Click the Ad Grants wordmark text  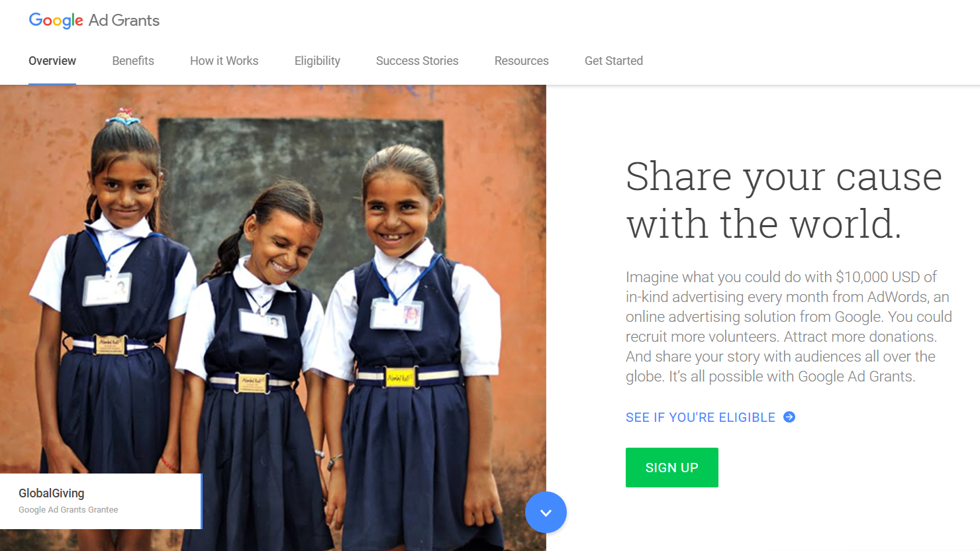pyautogui.click(x=124, y=21)
